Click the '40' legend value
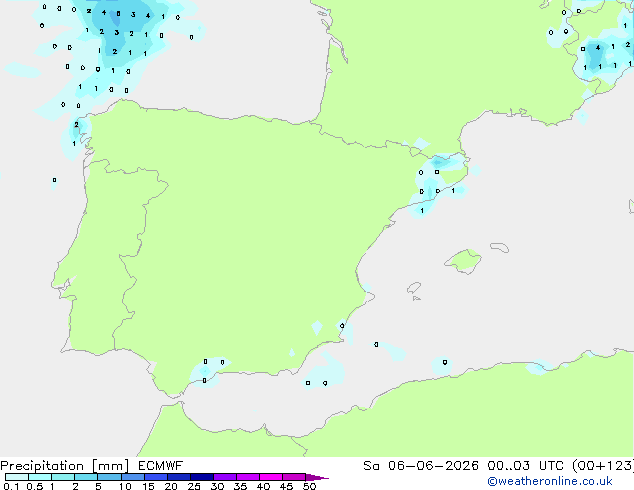The image size is (634, 490). point(263,486)
